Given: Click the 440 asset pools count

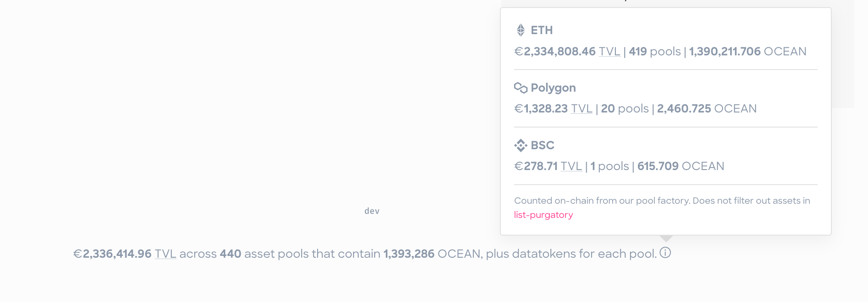Looking at the screenshot, I should (230, 254).
